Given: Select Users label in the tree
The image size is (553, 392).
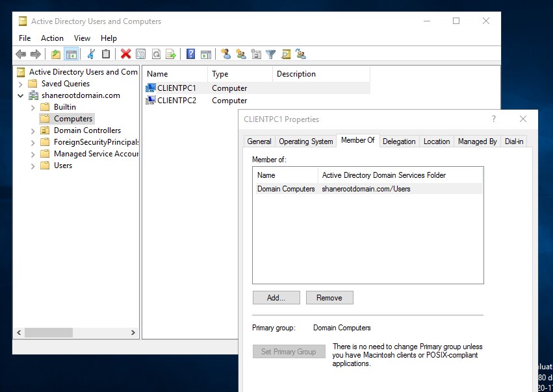Looking at the screenshot, I should (x=63, y=165).
